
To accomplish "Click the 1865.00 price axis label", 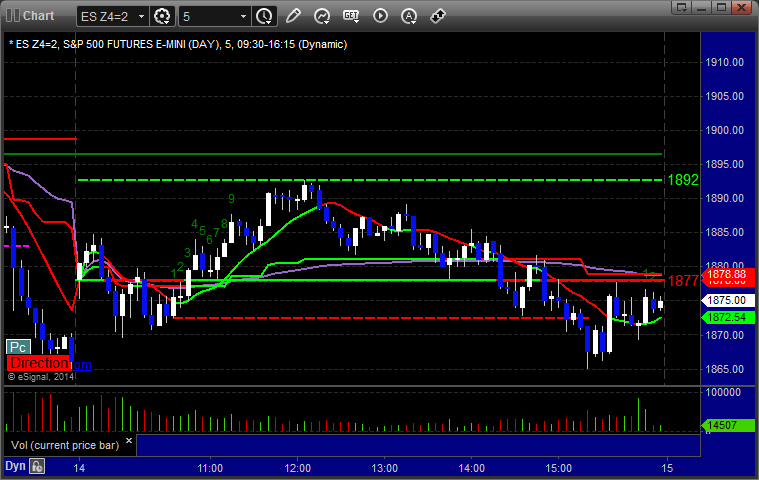I will coord(724,369).
